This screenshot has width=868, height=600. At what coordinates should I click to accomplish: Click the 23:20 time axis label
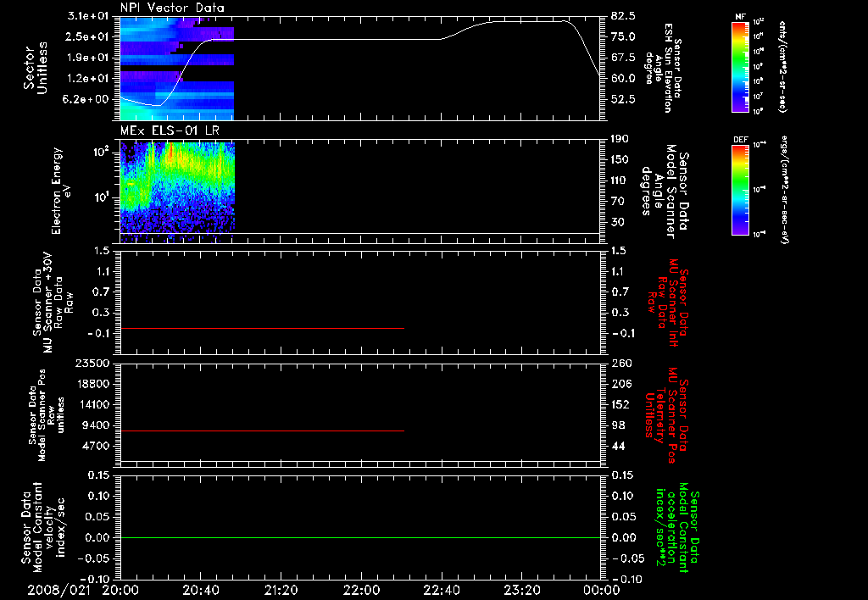tap(522, 590)
